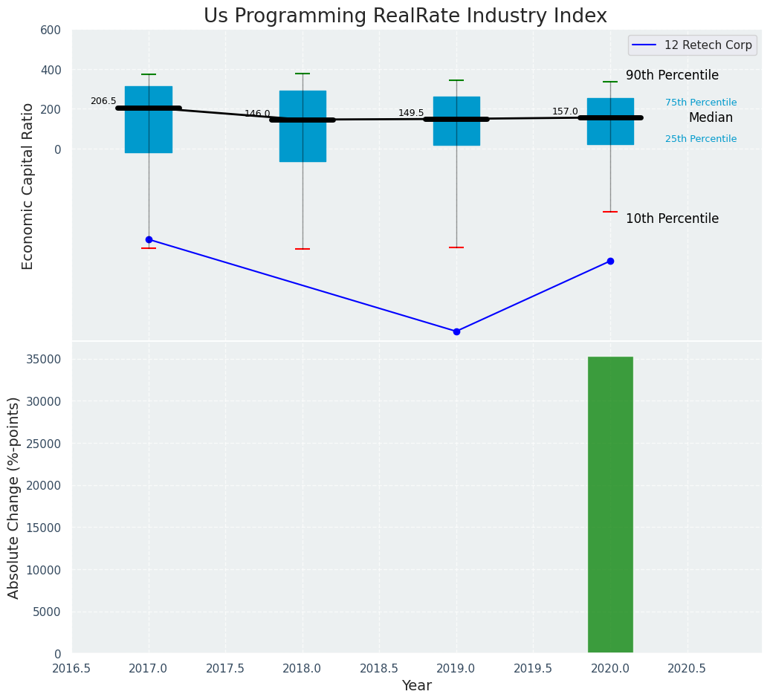Click the Retech data point at 2017

point(149,239)
